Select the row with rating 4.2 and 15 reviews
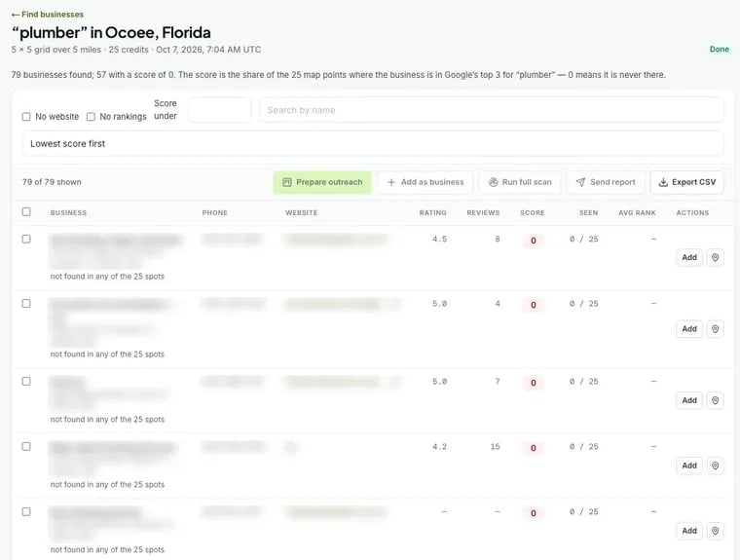 (26, 446)
